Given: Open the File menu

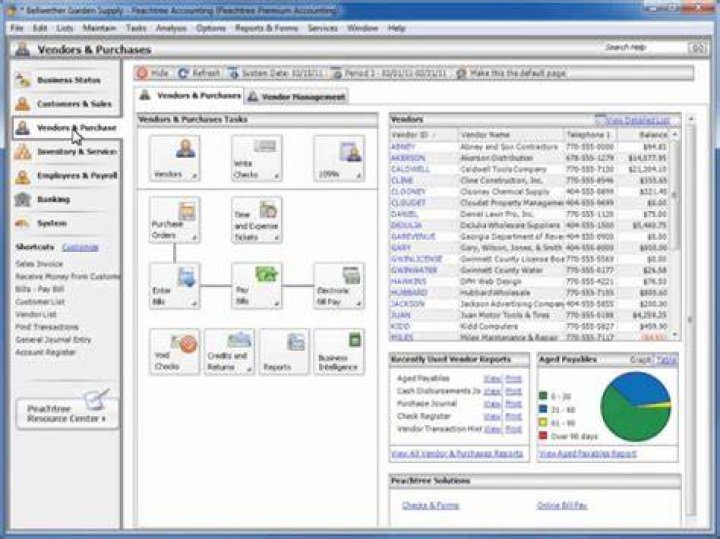Looking at the screenshot, I should coord(17,28).
